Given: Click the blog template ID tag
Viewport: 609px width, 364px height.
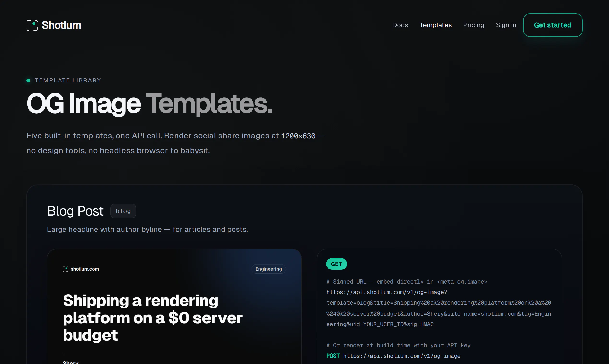Looking at the screenshot, I should [123, 211].
